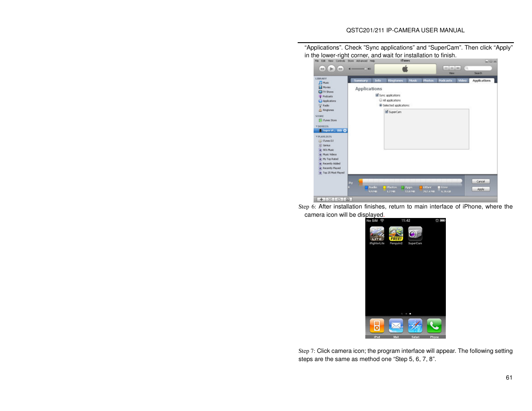532x411 pixels.
Task: Click the iTunes search field
Action: (478, 68)
